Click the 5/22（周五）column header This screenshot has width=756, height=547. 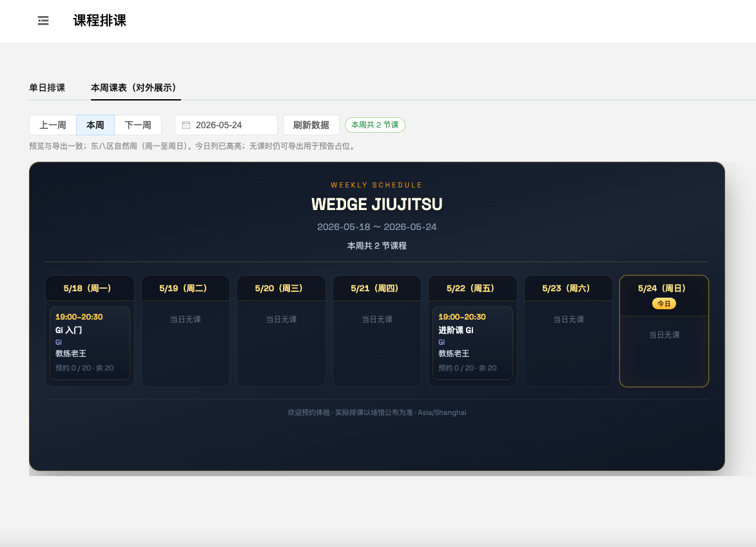tap(472, 288)
